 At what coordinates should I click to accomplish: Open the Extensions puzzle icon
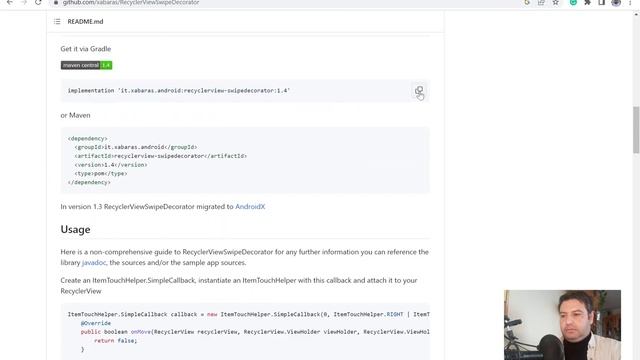pos(588,2)
